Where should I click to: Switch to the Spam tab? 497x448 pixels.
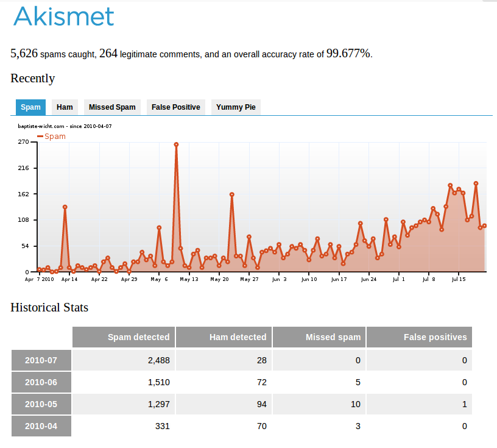(30, 107)
